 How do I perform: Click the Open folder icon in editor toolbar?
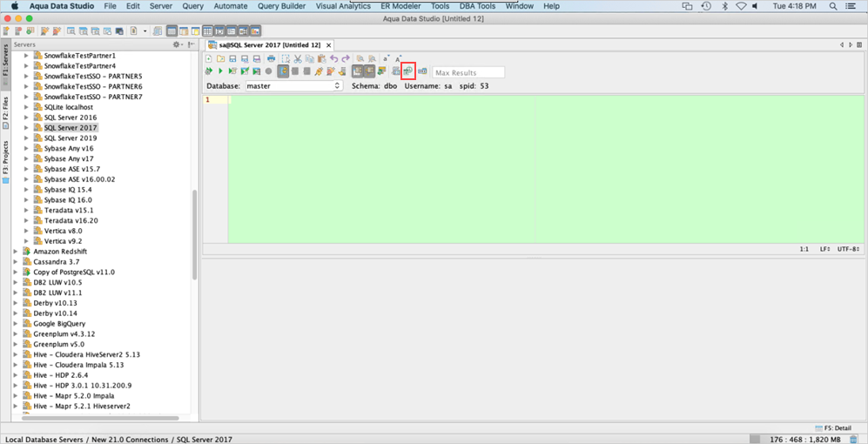click(220, 58)
